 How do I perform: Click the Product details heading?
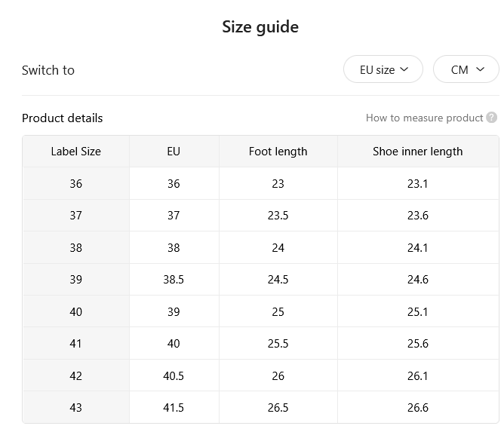pyautogui.click(x=63, y=118)
